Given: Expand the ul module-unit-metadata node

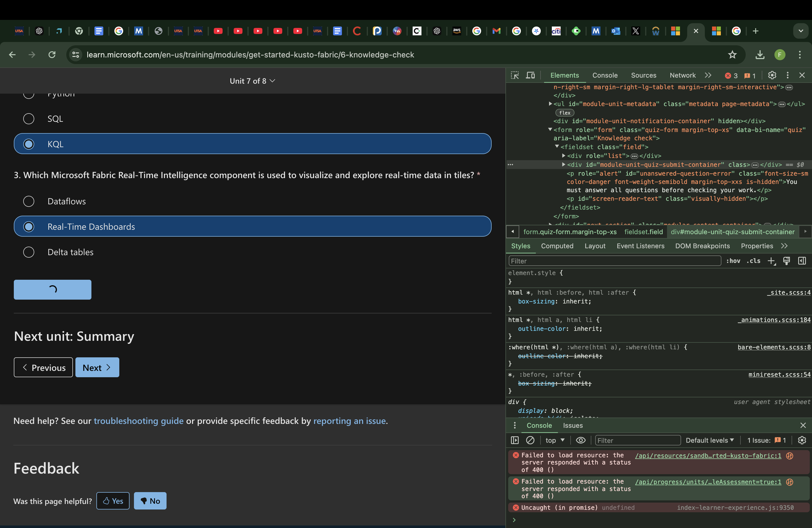Looking at the screenshot, I should (550, 104).
